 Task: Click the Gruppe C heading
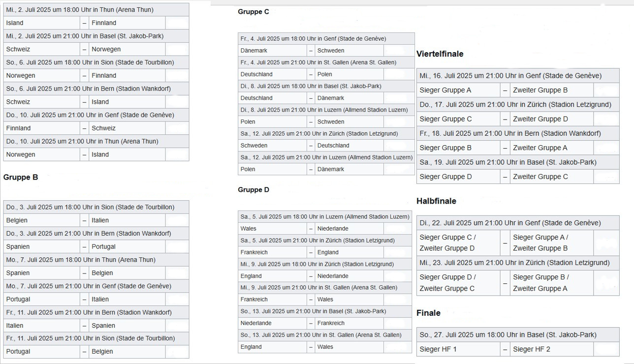254,12
